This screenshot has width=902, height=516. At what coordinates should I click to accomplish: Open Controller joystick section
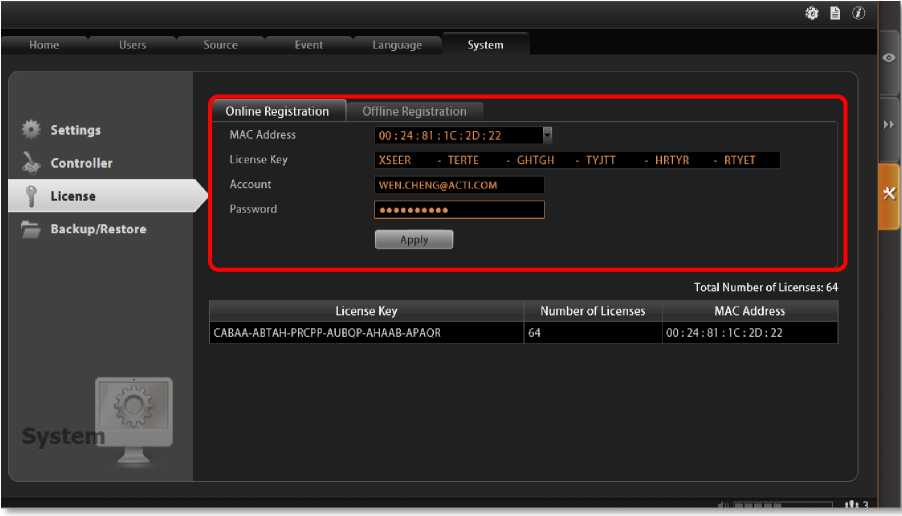tap(81, 163)
